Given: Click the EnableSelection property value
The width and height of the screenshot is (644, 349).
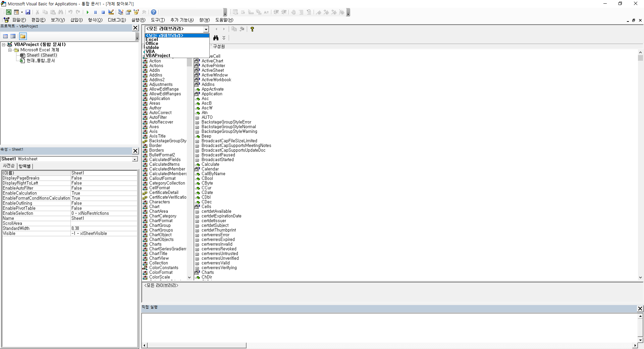Looking at the screenshot, I should (104, 213).
